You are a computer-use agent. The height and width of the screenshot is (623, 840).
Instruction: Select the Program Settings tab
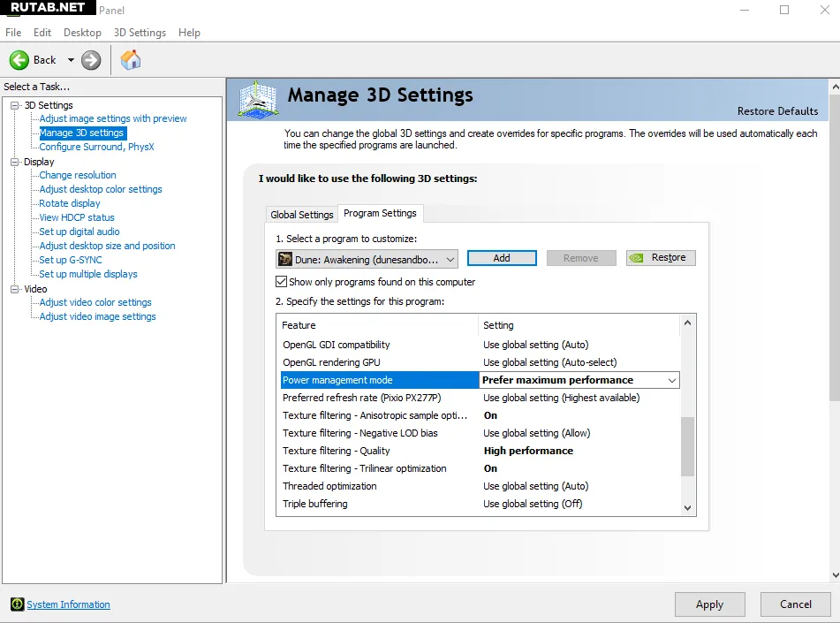coord(380,213)
